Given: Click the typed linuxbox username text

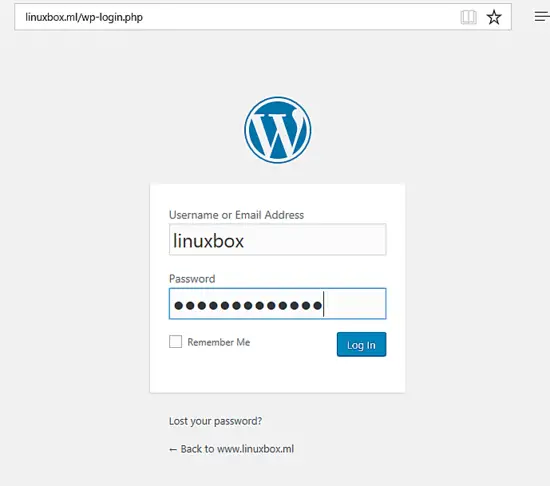Looking at the screenshot, I should coord(208,241).
